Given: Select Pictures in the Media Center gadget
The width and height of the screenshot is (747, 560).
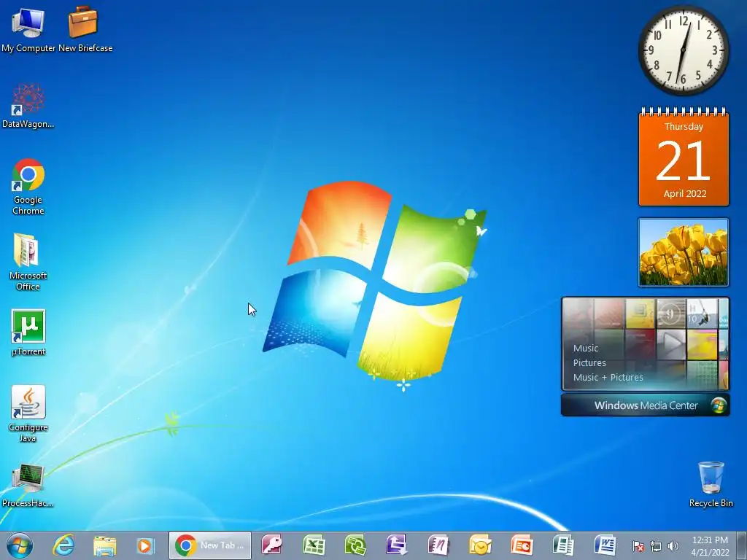Looking at the screenshot, I should [589, 363].
